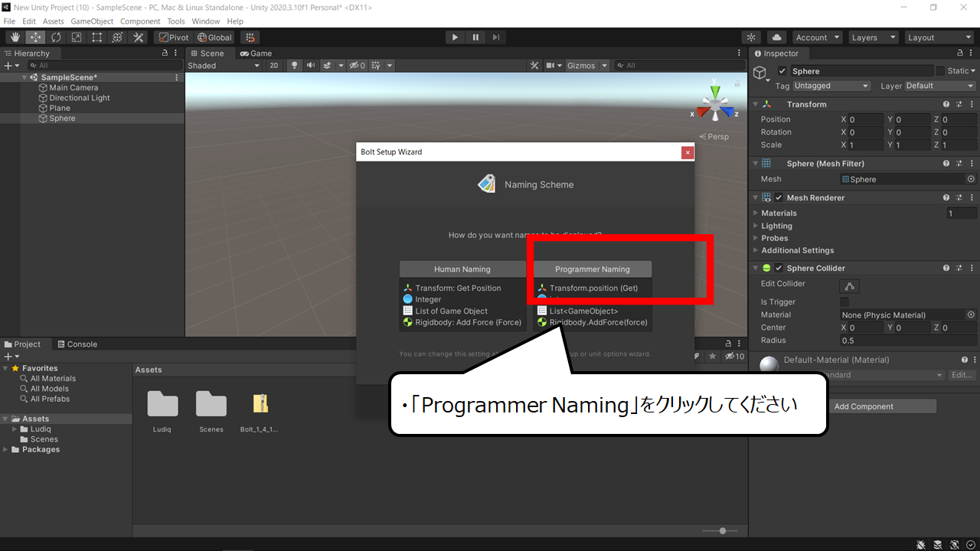980x551 pixels.
Task: Select the Rotate tool
Action: point(56,37)
